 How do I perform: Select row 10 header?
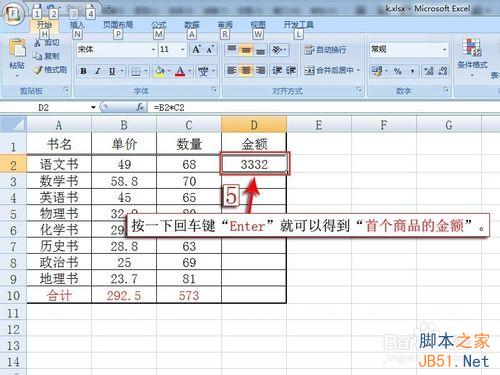point(13,295)
